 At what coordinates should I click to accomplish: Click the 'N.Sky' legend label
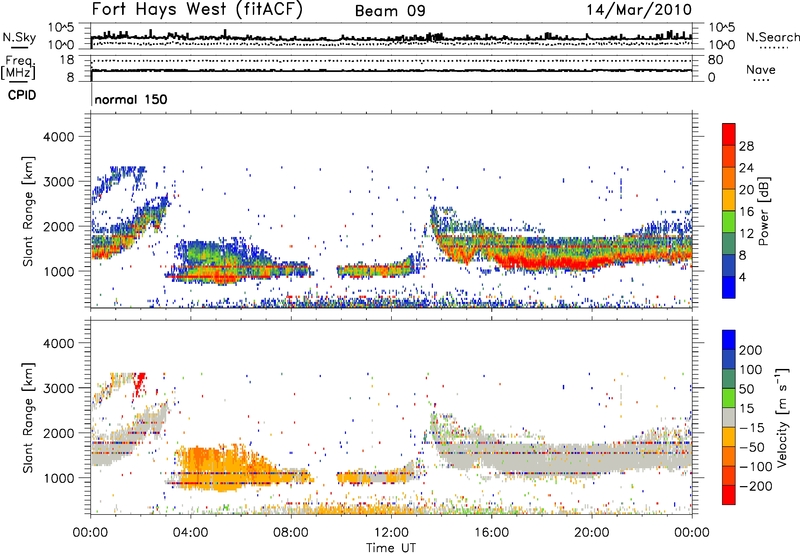(19, 37)
